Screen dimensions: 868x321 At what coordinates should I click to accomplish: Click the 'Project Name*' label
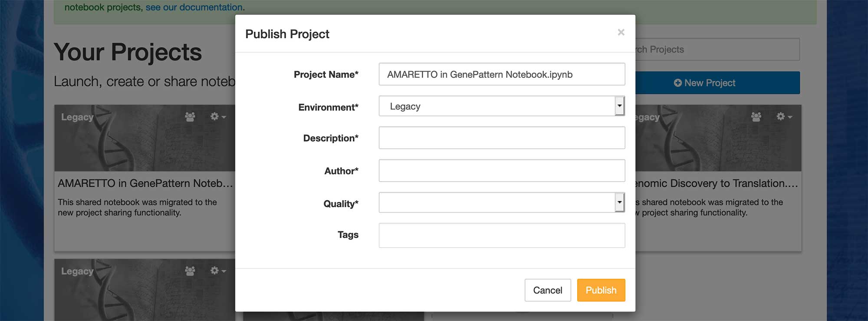(326, 74)
